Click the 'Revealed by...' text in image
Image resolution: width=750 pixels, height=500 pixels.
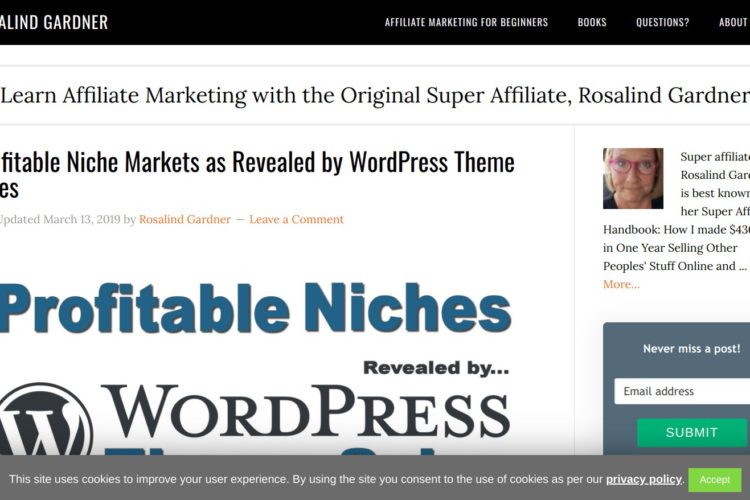pyautogui.click(x=436, y=368)
